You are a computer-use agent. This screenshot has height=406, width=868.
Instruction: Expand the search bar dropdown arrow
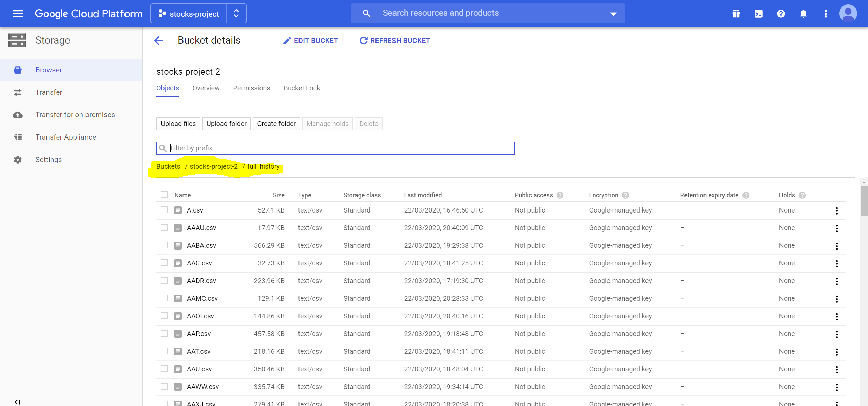click(x=613, y=14)
